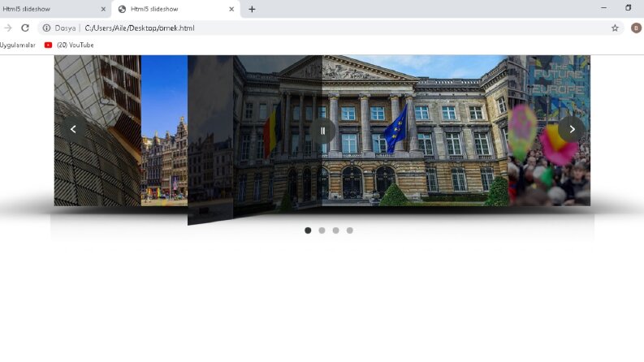Select the second slide dot
The height and width of the screenshot is (362, 644).
point(322,231)
